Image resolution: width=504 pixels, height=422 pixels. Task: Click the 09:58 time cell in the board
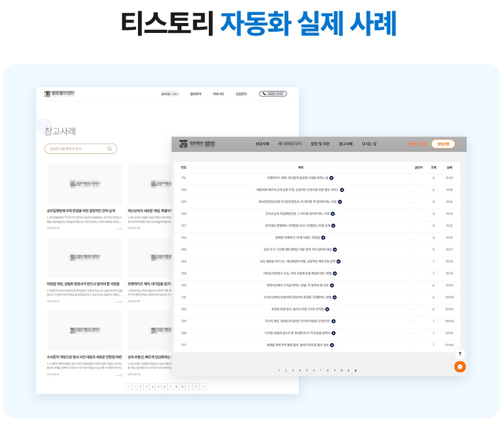[449, 297]
